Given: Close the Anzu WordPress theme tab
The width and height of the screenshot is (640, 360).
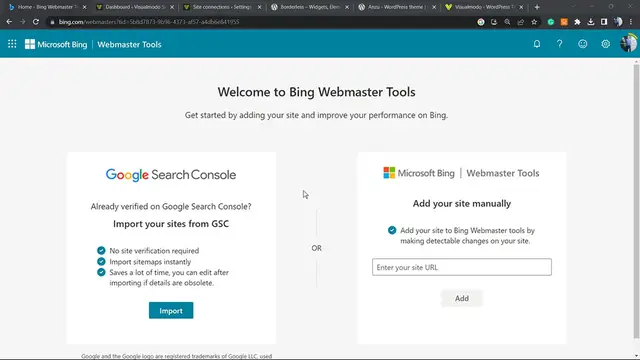Looking at the screenshot, I should click(x=434, y=7).
